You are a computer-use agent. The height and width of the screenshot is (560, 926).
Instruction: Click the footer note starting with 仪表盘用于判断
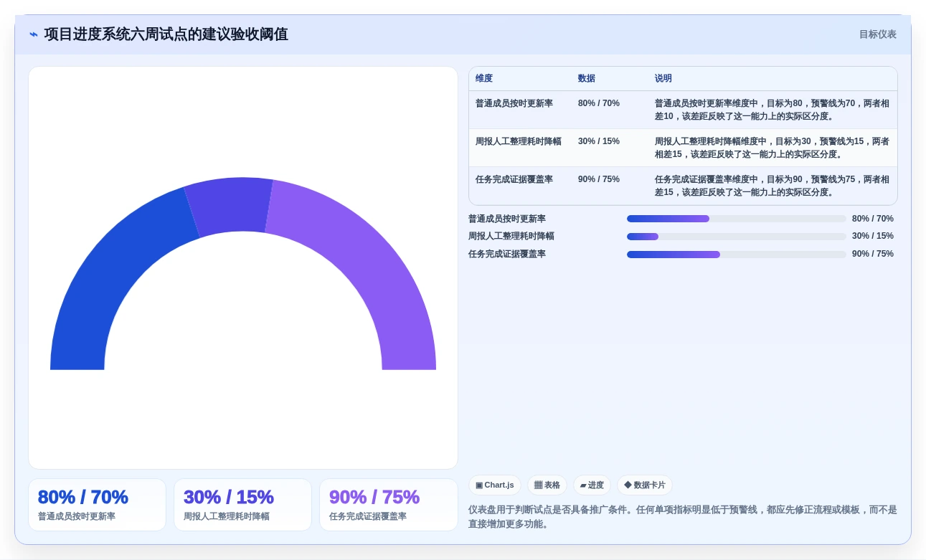point(683,517)
